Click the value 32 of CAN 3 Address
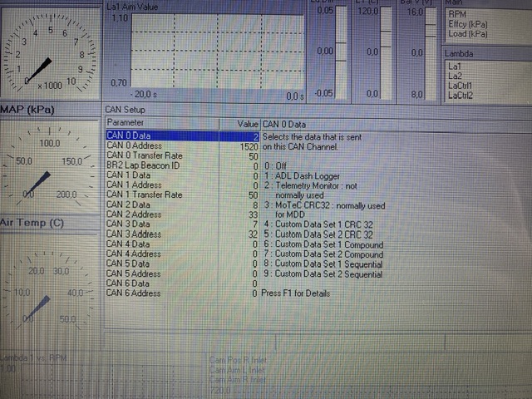The height and width of the screenshot is (399, 532). point(253,234)
